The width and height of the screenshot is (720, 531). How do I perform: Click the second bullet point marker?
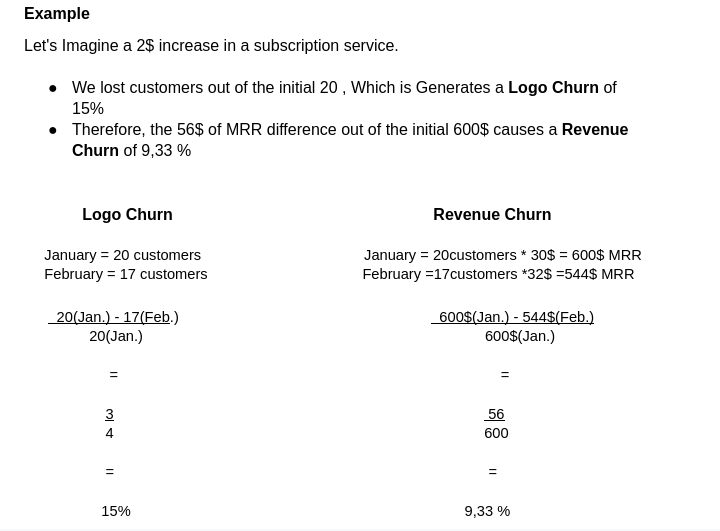pyautogui.click(x=53, y=130)
